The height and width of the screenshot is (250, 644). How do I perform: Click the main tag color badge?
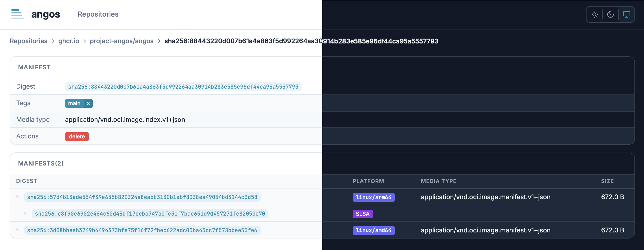click(74, 103)
